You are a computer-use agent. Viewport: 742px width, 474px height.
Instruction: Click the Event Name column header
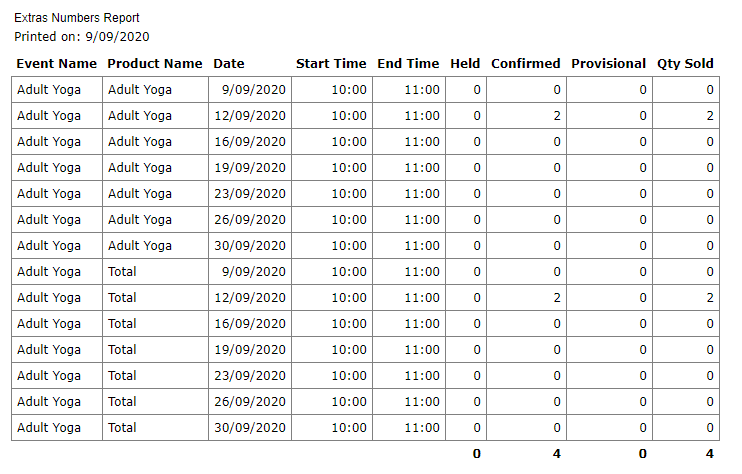(x=57, y=63)
